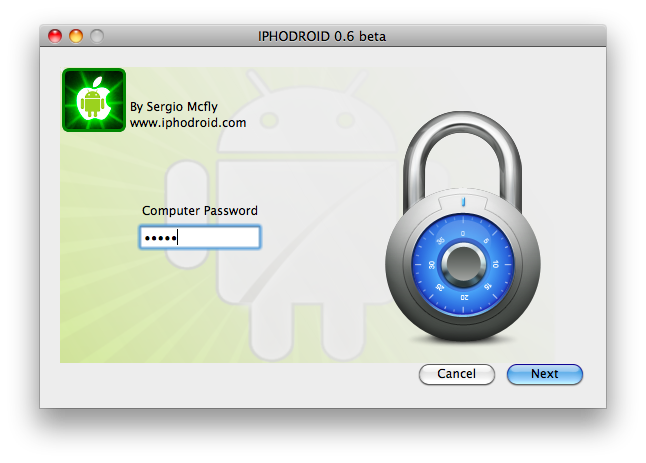Image resolution: width=646 pixels, height=463 pixels.
Task: Click the number 30 on lock dial
Action: [x=431, y=264]
